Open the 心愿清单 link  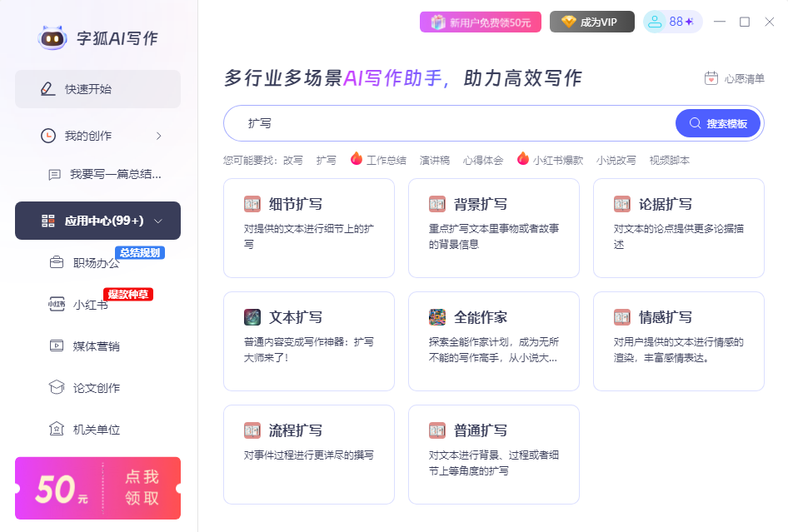tap(734, 78)
